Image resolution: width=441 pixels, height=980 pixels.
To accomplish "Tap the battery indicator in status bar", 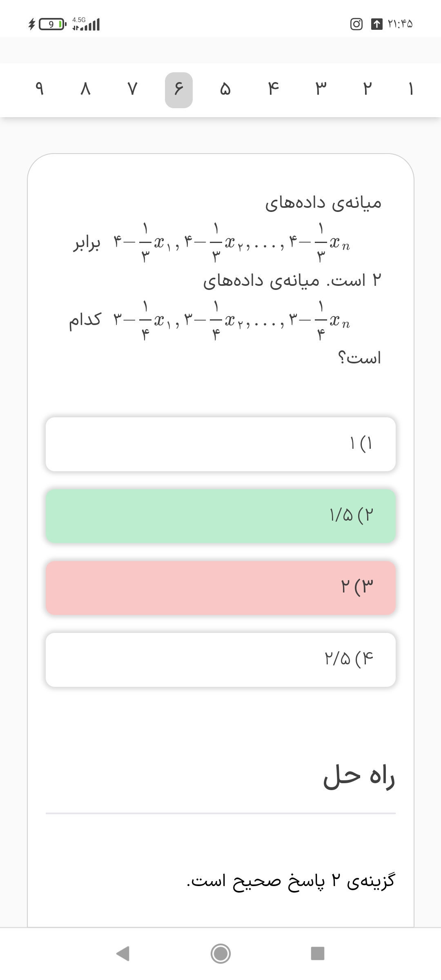I will pos(52,24).
